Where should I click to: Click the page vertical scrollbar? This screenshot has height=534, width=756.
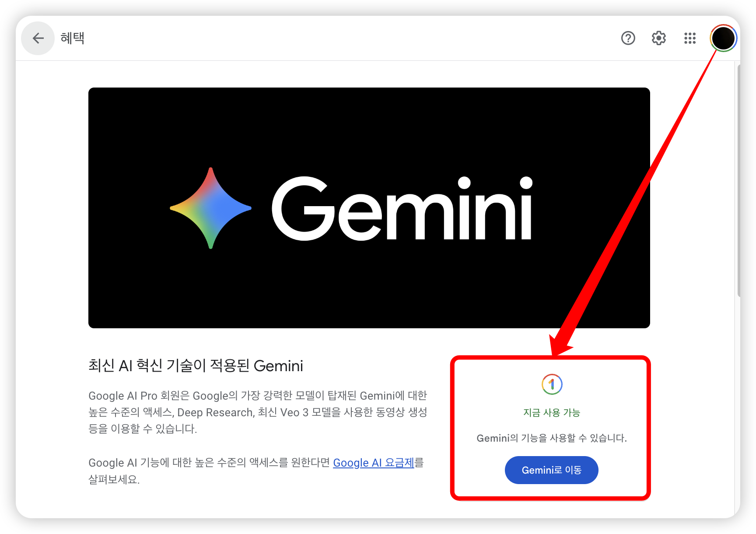[738, 182]
